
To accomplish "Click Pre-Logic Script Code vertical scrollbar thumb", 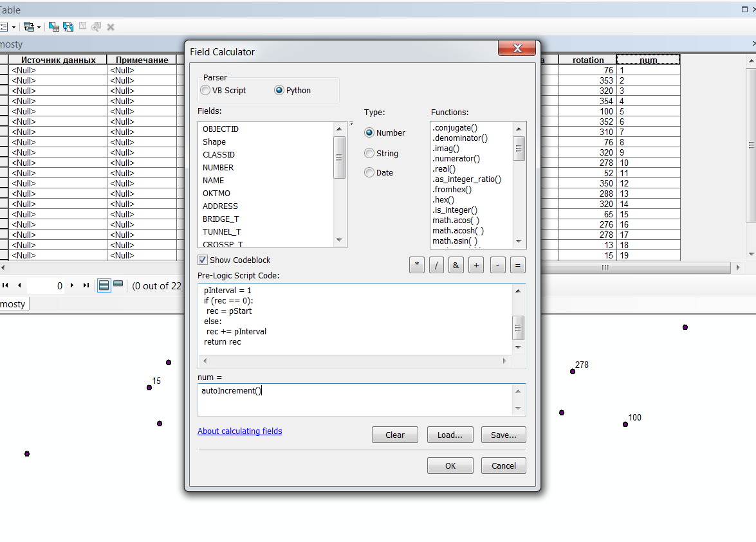I will [519, 328].
